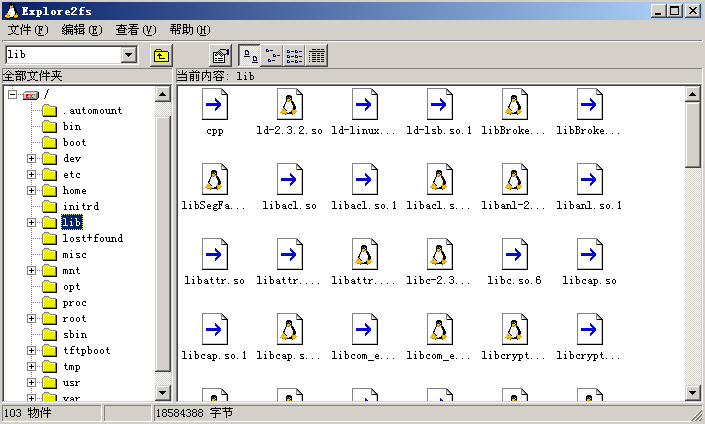Switch to small icons view

click(x=272, y=56)
